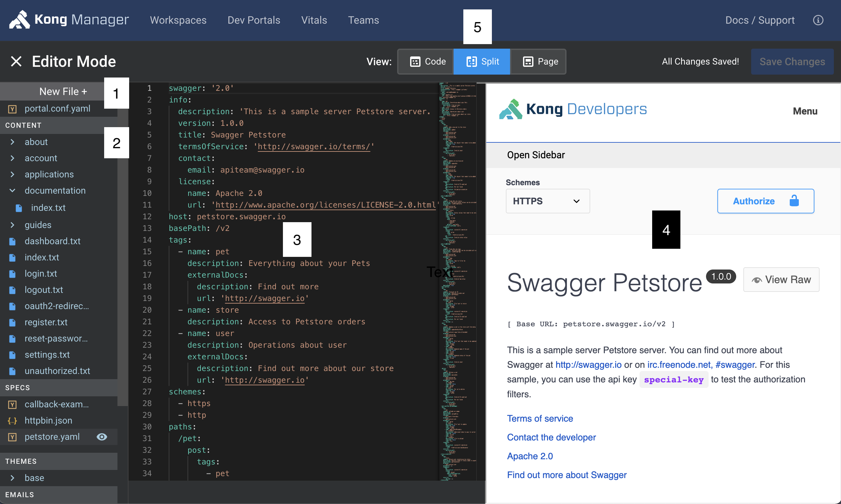Screen dimensions: 841x504
Task: Click the file icon beside logout.txt
Action: pos(12,290)
